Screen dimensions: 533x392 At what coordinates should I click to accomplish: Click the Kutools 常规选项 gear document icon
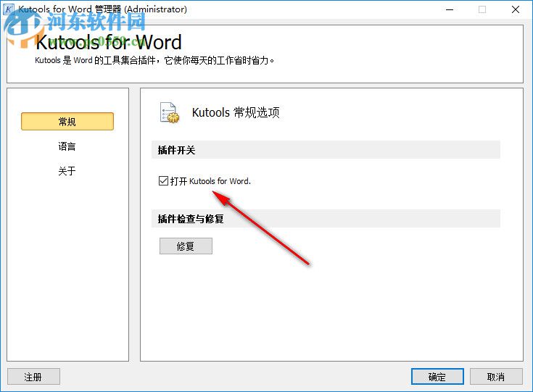[x=170, y=112]
